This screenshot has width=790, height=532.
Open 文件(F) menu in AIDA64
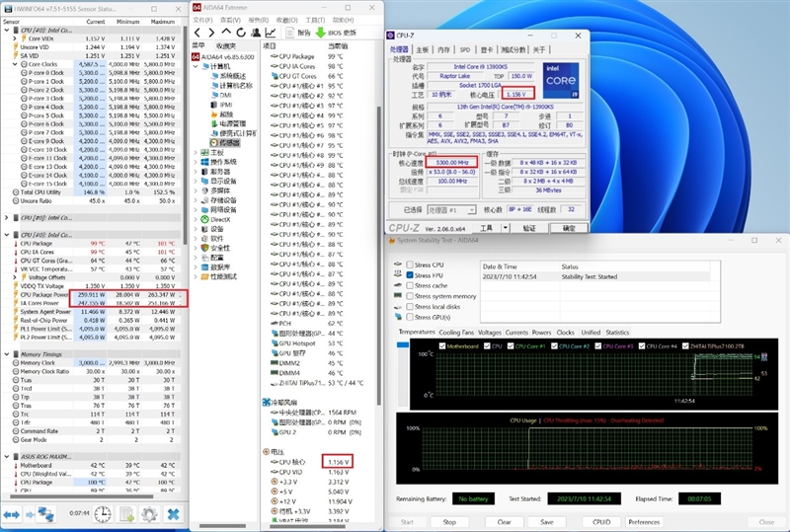tap(202, 20)
